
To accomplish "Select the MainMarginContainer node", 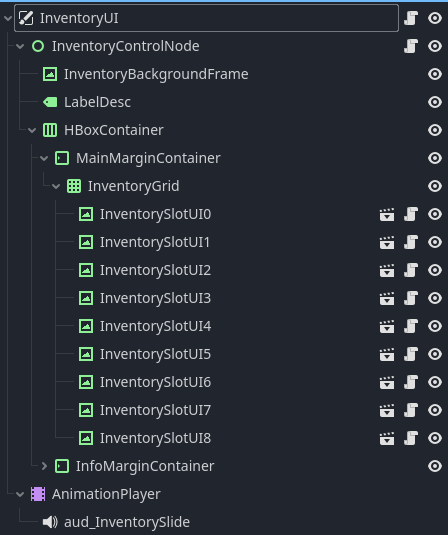I will pyautogui.click(x=148, y=158).
